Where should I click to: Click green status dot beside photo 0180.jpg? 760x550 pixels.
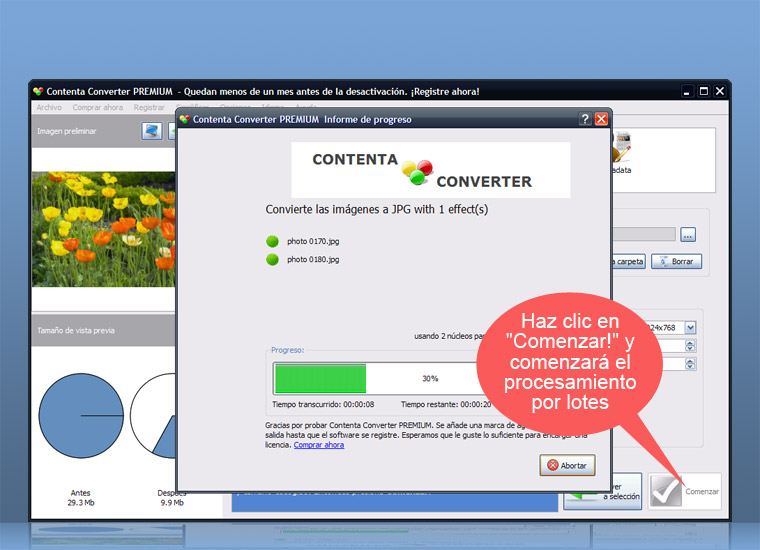[272, 260]
